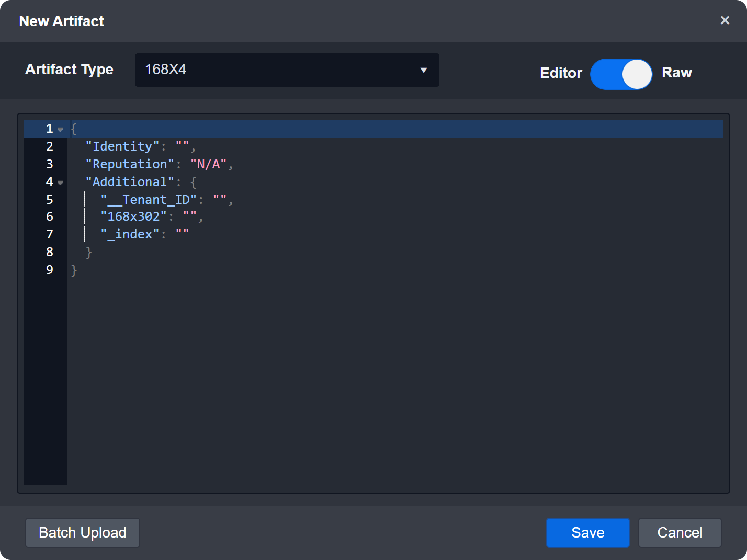Viewport: 747px width, 560px height.
Task: Select the highlighted opening brace on line 1
Action: point(73,129)
